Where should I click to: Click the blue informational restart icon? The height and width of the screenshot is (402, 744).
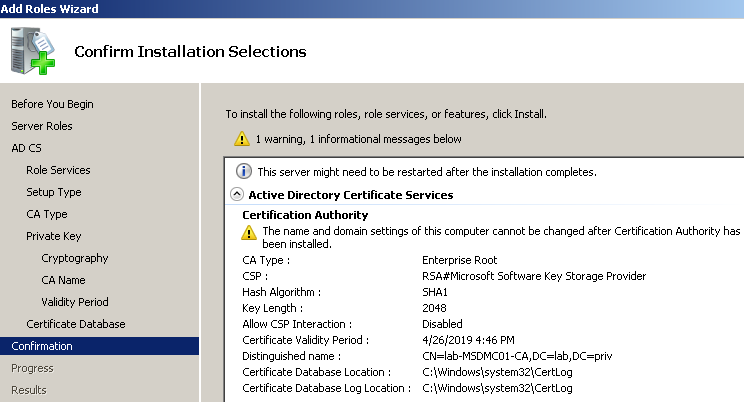[243, 172]
